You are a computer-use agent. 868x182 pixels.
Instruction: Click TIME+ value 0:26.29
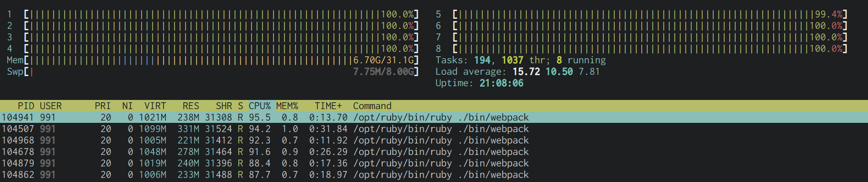328,152
